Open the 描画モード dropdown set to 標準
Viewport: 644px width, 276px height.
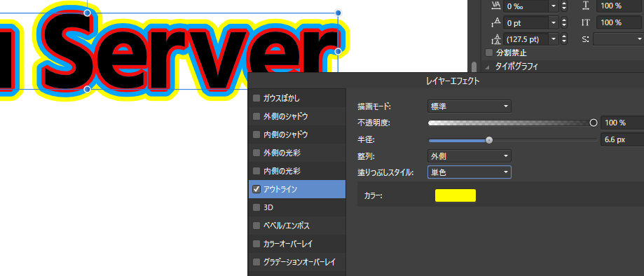[x=469, y=106]
